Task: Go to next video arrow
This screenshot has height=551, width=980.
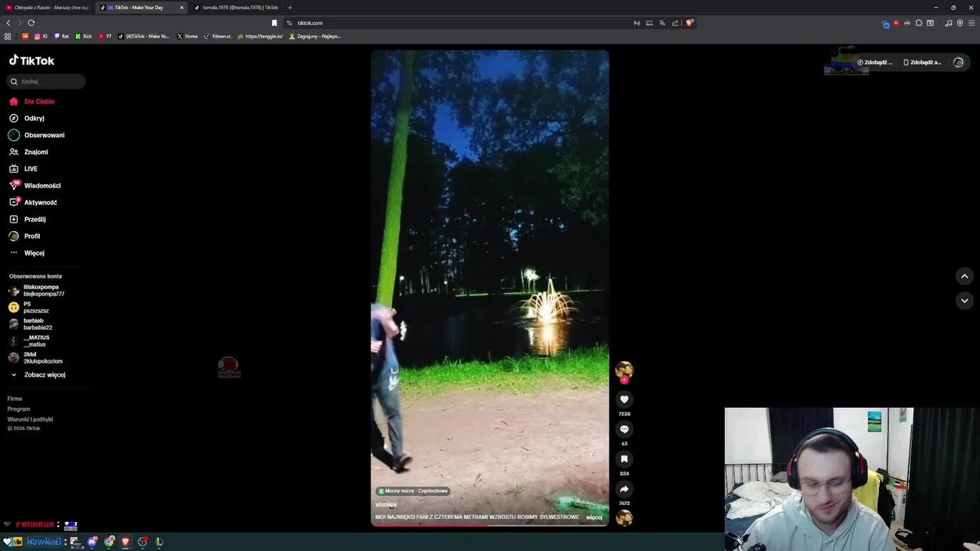Action: [x=964, y=301]
